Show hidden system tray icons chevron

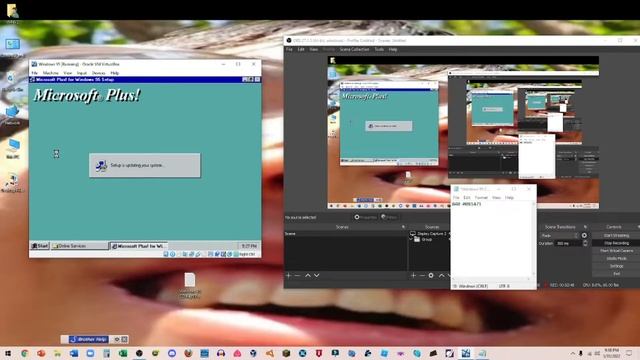[x=573, y=353]
